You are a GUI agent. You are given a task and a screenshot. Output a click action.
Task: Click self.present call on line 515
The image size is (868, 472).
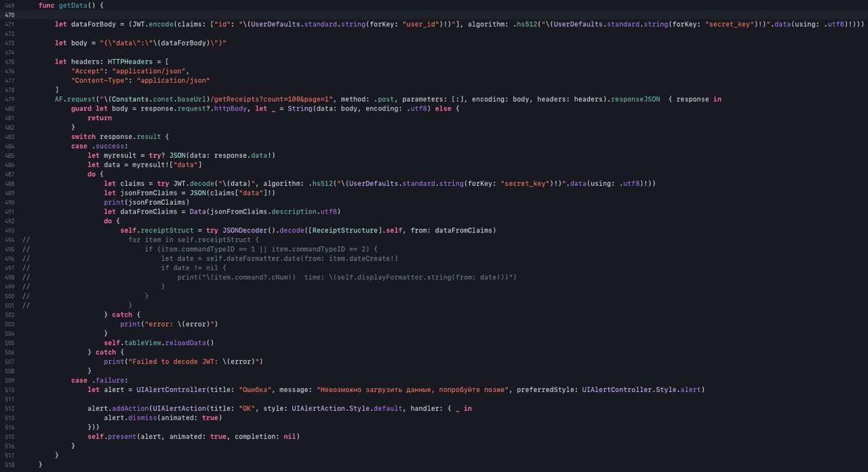112,436
